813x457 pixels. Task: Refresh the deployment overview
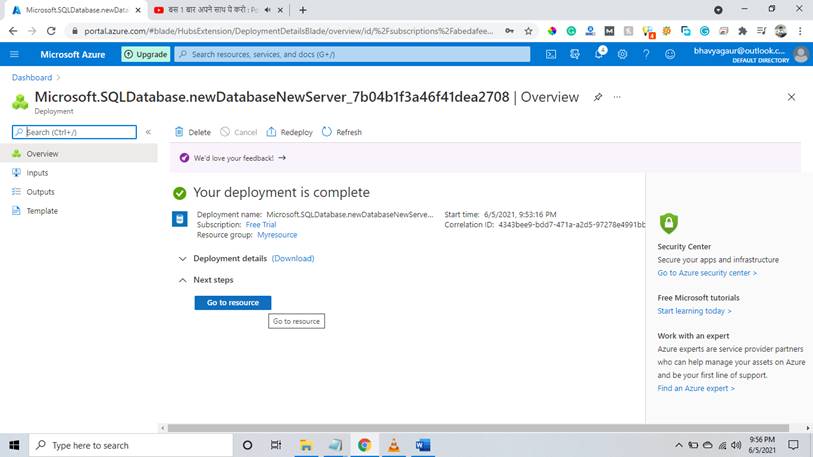coord(342,132)
